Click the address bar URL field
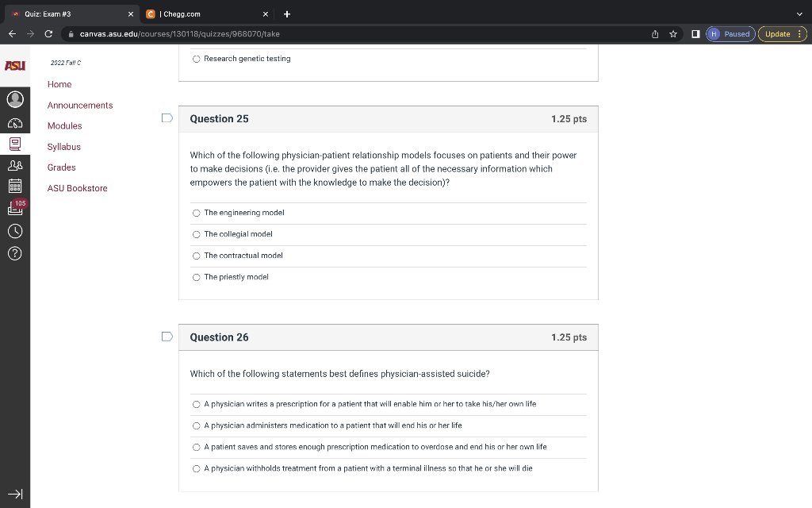Viewport: 812px width, 508px height. [358, 33]
